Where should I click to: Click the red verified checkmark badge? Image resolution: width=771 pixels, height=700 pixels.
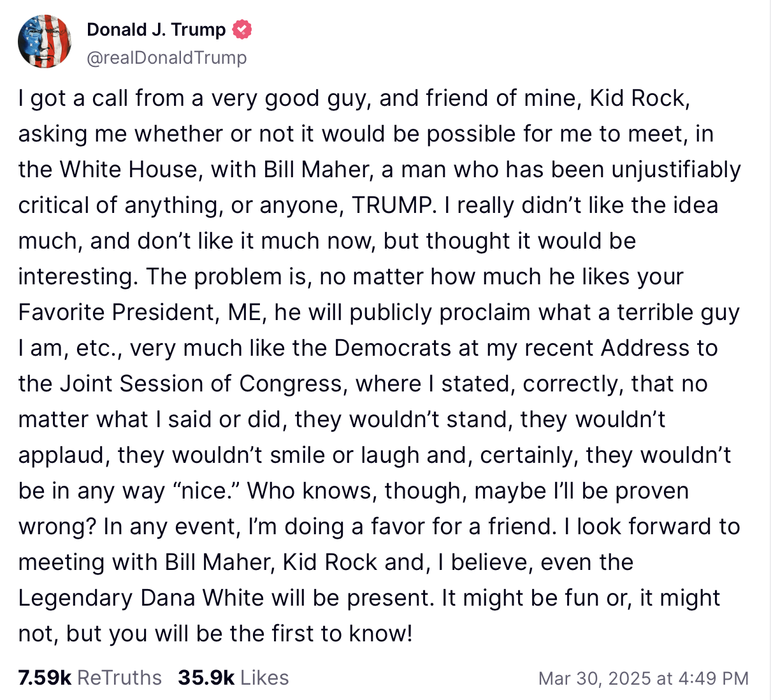pyautogui.click(x=242, y=29)
